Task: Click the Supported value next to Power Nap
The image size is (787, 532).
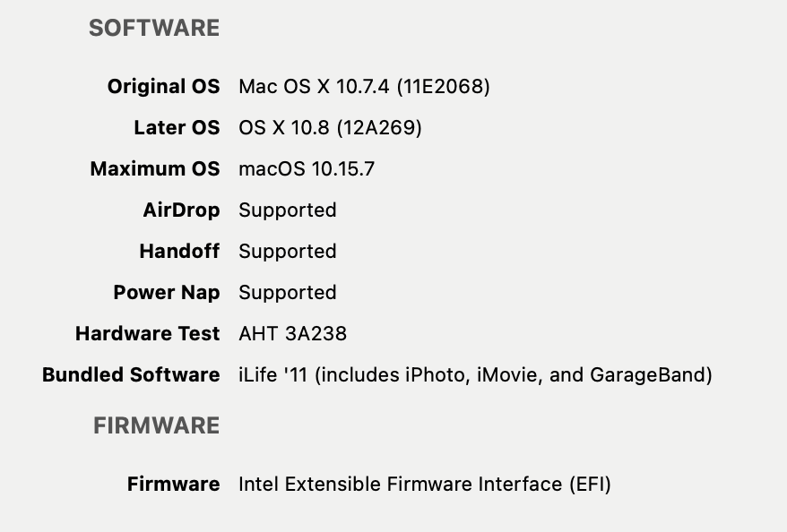Action: pos(288,293)
